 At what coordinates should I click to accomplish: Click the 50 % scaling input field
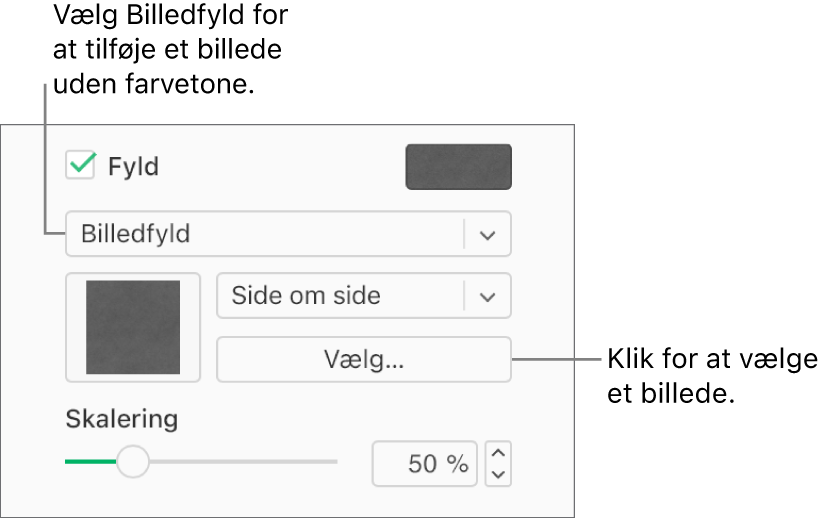[425, 464]
